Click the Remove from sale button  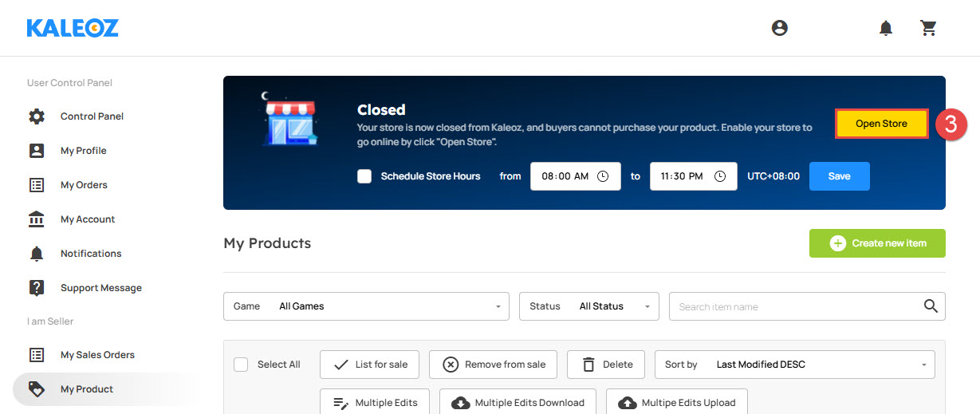point(494,365)
